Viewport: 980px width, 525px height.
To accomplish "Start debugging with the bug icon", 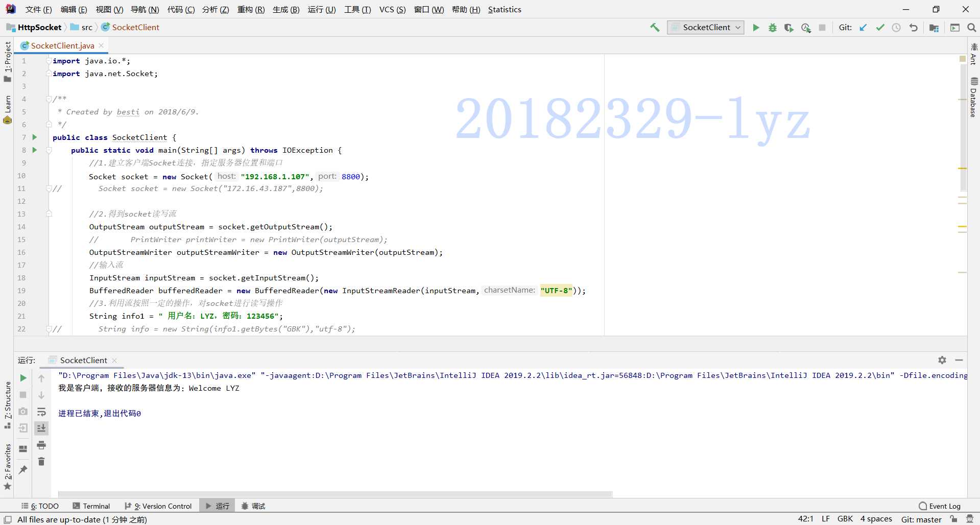I will (x=773, y=28).
